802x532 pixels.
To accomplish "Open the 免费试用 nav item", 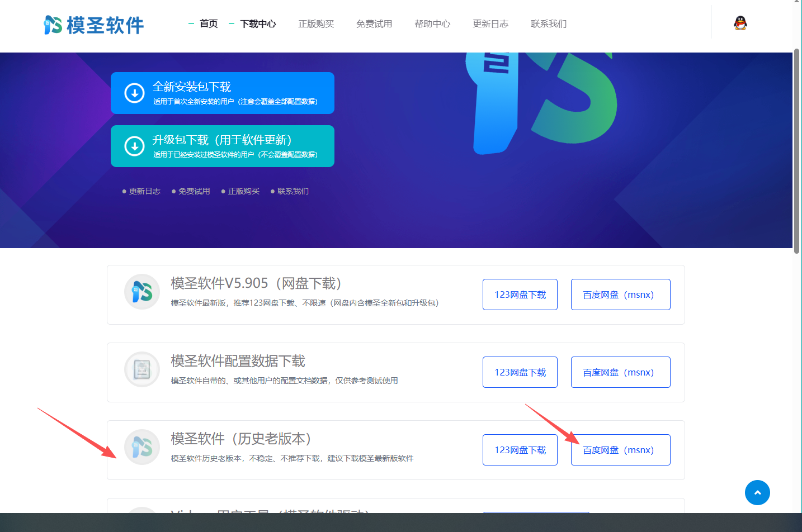I will pyautogui.click(x=374, y=24).
